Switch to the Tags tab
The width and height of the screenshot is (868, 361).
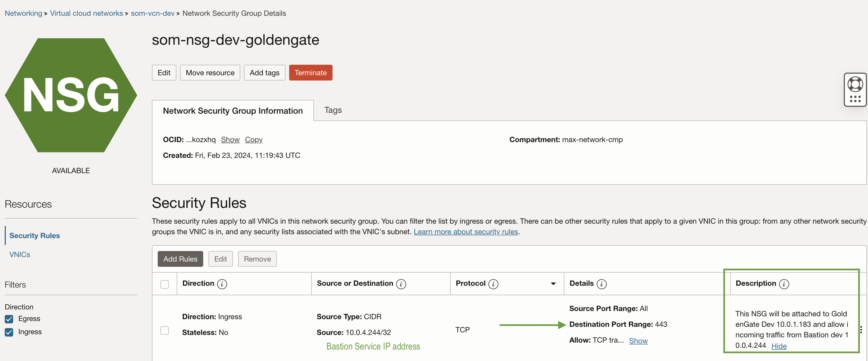click(x=333, y=110)
